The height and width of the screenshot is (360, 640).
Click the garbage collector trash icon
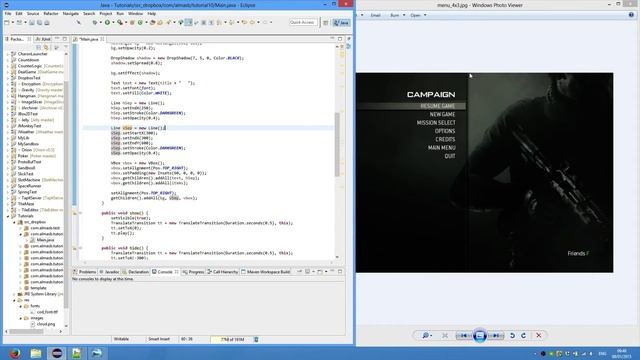coord(256,339)
